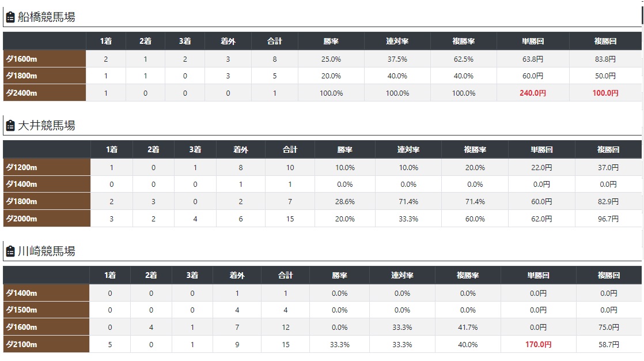Screen dimensions: 644x361
Task: Click the 複勝率 column header in 川崎 table
Action: 467,276
